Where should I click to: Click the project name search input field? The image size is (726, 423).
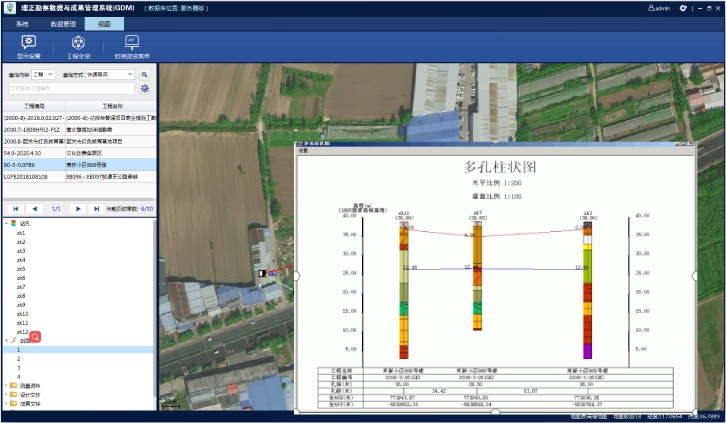tap(70, 88)
